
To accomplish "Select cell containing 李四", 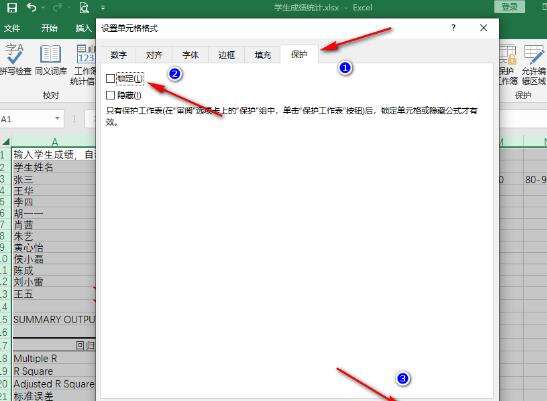I will tap(54, 202).
